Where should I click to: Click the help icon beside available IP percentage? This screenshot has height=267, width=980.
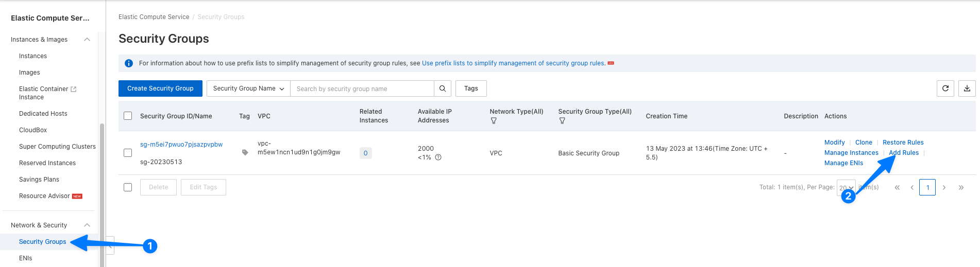(438, 157)
